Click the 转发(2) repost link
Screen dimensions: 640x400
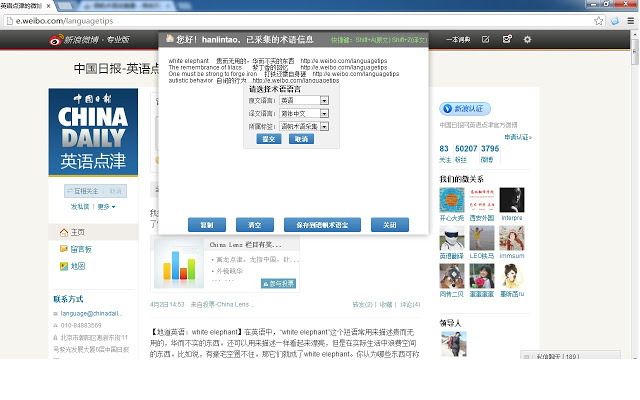362,304
